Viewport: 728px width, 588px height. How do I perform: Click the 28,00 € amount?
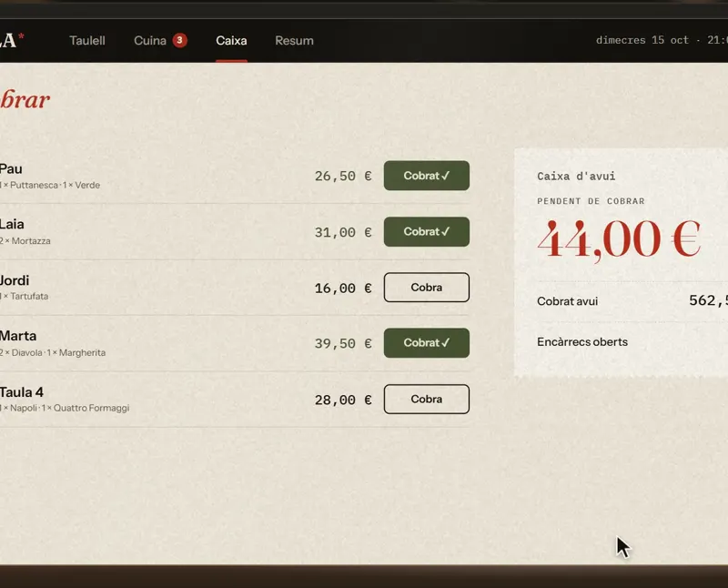tap(343, 400)
